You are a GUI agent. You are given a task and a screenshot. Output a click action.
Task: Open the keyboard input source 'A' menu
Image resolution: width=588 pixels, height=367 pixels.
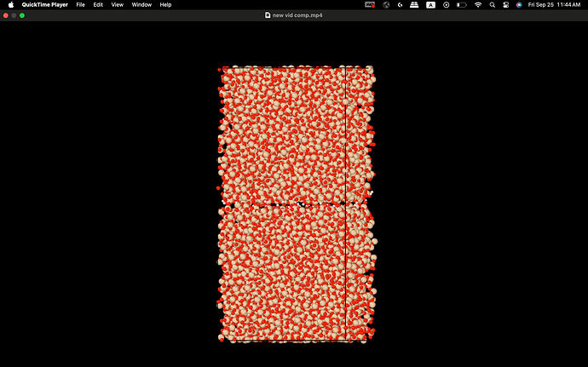[430, 5]
